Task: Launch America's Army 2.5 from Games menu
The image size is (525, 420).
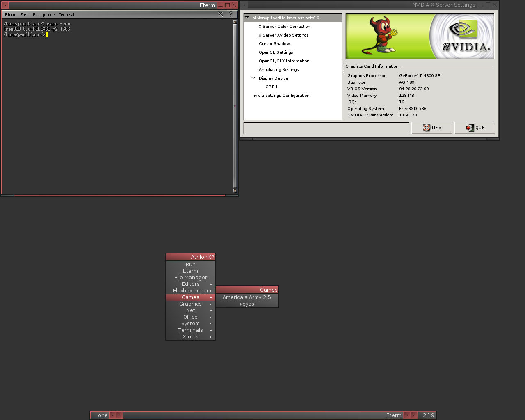Action: coord(247,297)
